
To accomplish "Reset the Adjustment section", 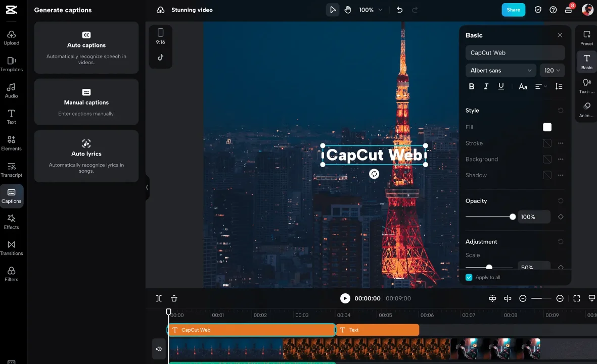I will 561,241.
